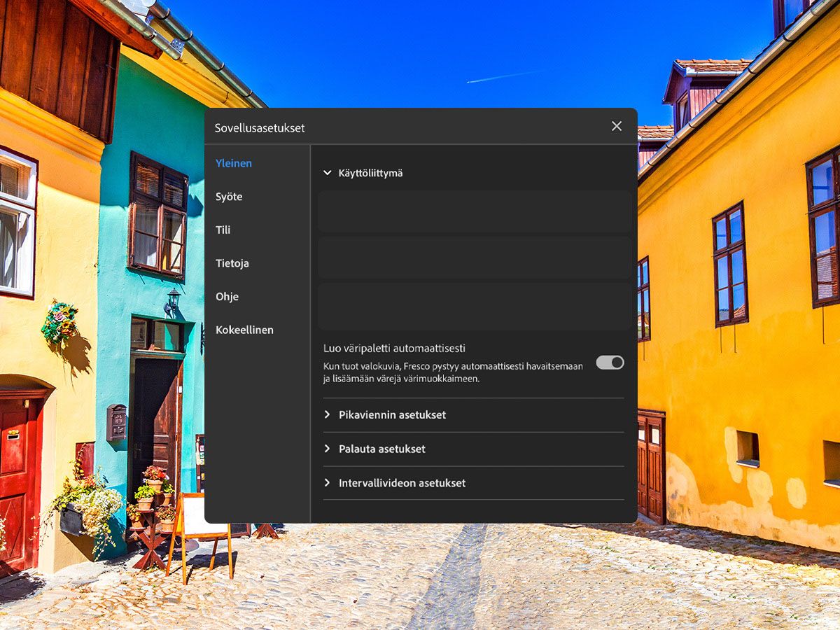The height and width of the screenshot is (630, 840).
Task: Expand Pikaviennin asetukset via its chevron icon
Action: click(327, 414)
